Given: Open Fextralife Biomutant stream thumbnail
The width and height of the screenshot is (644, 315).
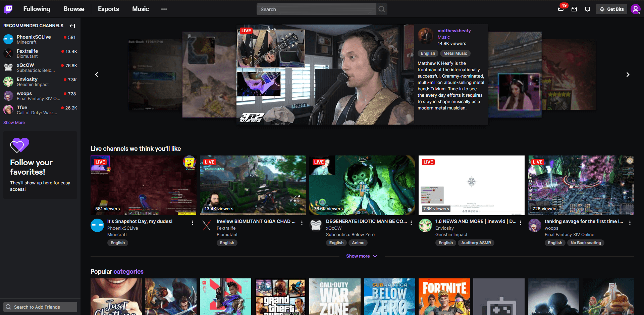Looking at the screenshot, I should point(253,185).
